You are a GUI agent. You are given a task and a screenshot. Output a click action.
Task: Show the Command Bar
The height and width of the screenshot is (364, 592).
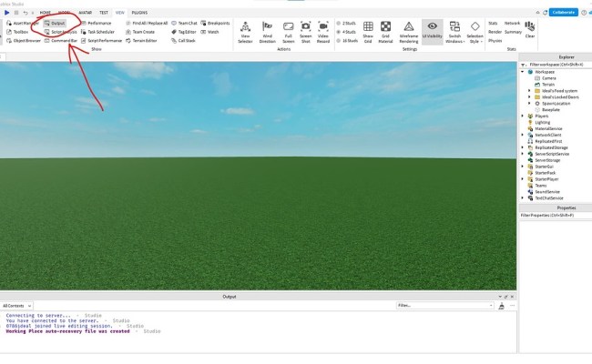pyautogui.click(x=61, y=41)
